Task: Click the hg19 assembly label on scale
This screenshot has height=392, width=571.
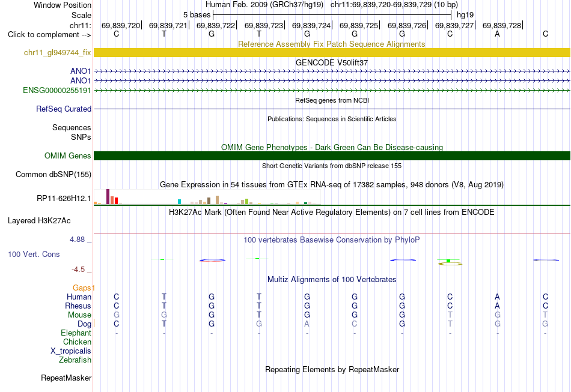Action: pyautogui.click(x=465, y=15)
